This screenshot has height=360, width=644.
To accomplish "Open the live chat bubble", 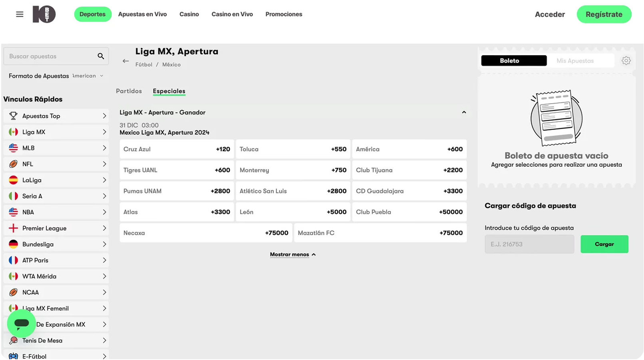I will click(22, 323).
